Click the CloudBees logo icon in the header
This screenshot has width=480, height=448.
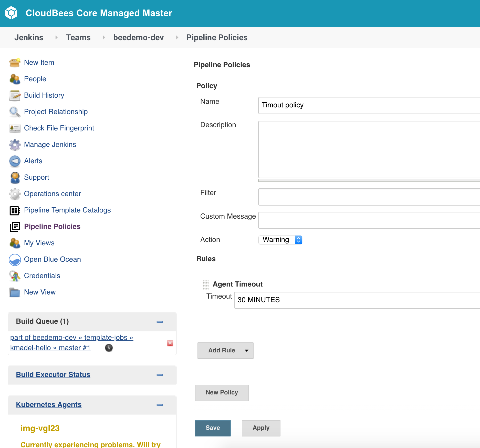11,13
